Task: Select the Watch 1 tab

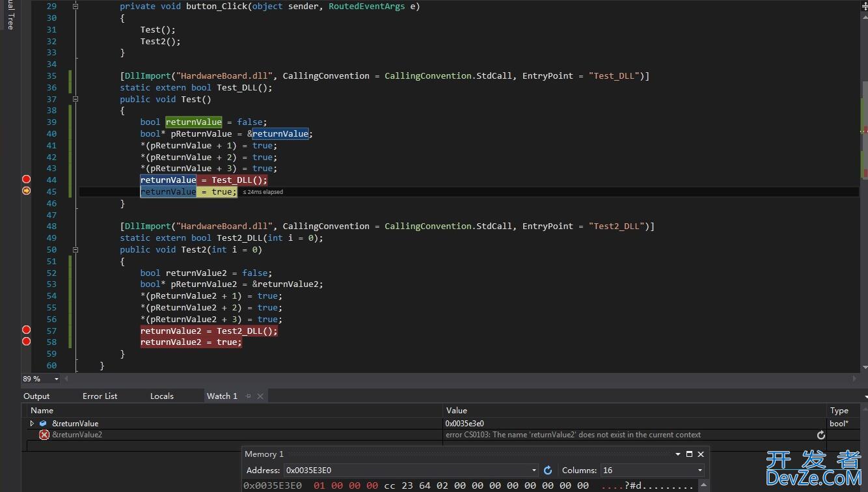Action: pos(222,396)
